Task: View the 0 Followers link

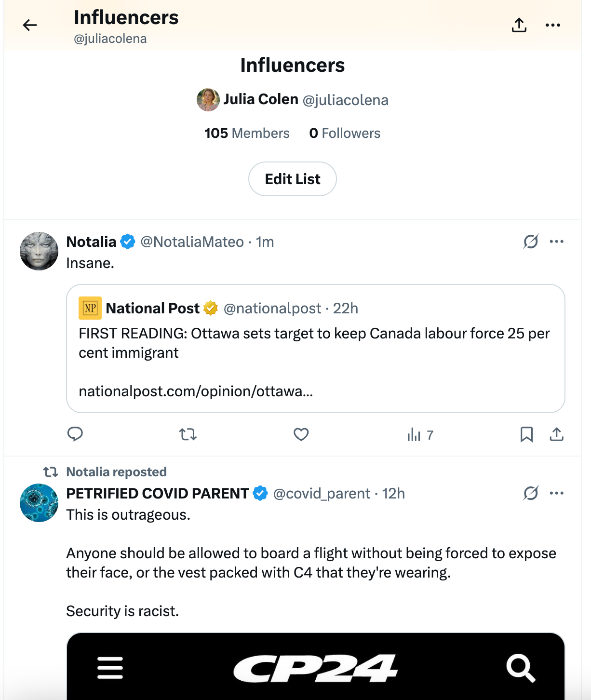Action: click(x=345, y=133)
